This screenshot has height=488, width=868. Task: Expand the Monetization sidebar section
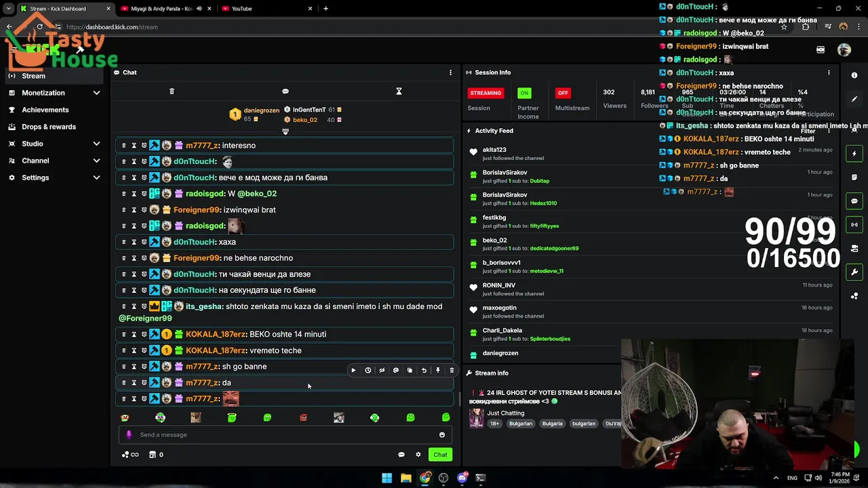click(96, 93)
